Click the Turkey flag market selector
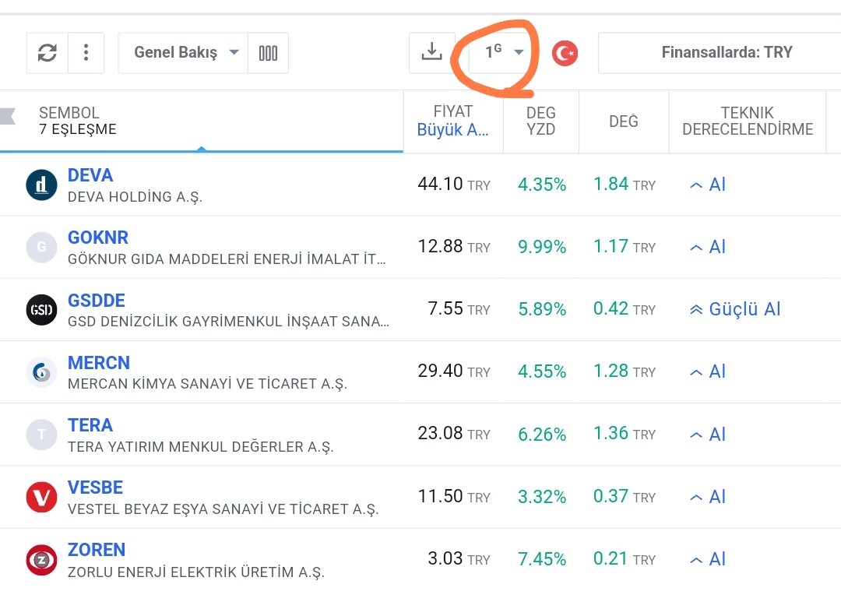 565,53
